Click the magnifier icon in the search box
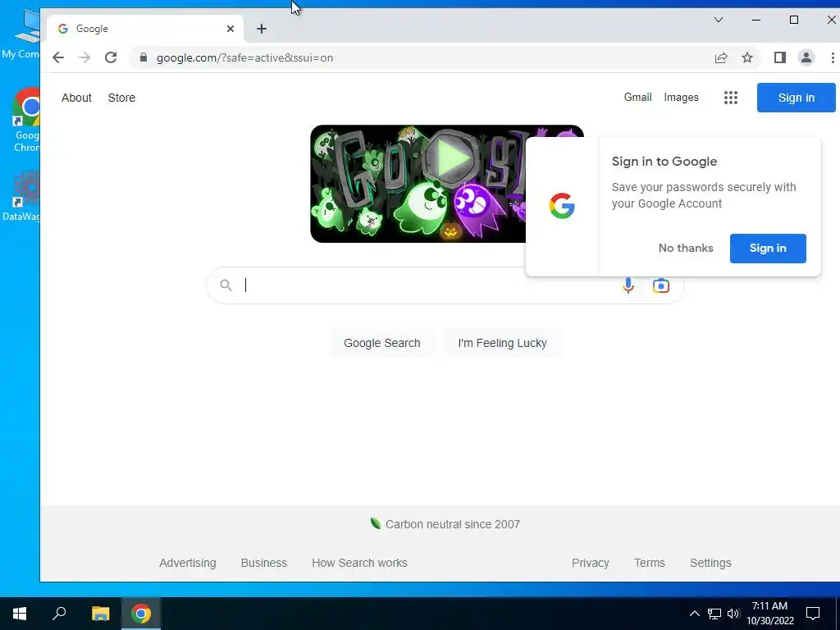 (x=226, y=285)
